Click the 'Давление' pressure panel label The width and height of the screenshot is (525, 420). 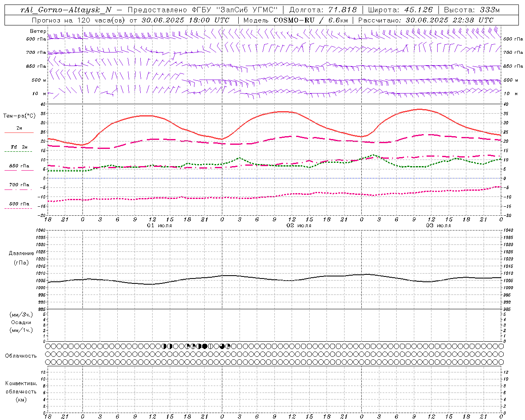tap(21, 253)
